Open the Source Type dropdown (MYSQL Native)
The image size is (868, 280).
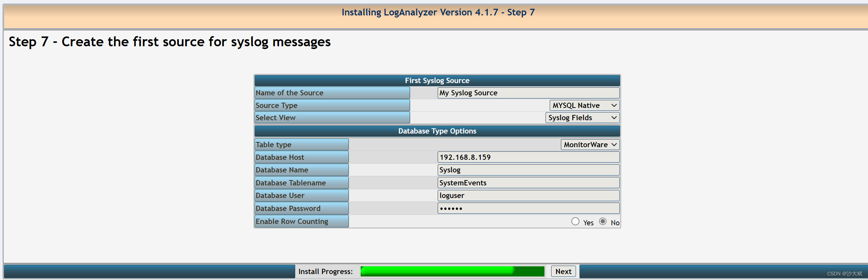584,105
